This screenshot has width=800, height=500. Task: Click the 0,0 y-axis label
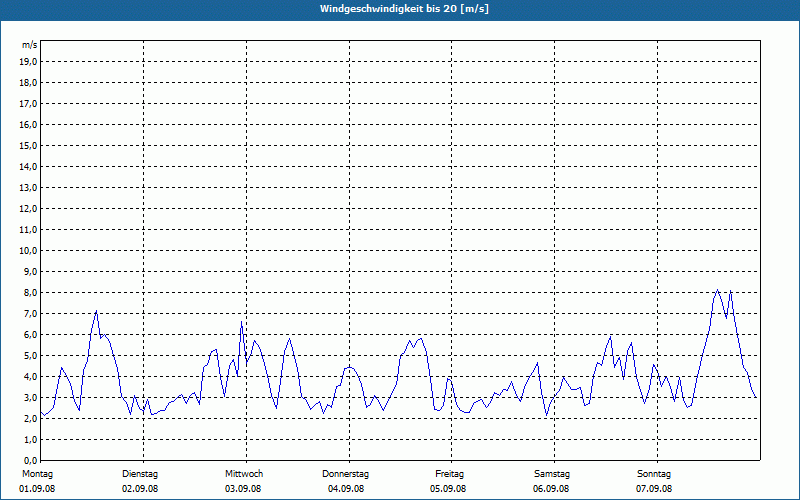tap(30, 461)
